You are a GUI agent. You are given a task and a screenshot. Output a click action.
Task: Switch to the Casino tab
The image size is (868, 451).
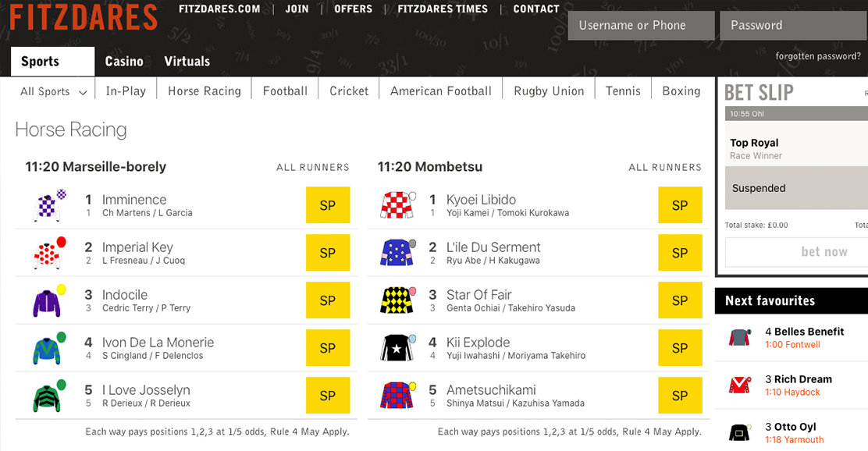124,62
